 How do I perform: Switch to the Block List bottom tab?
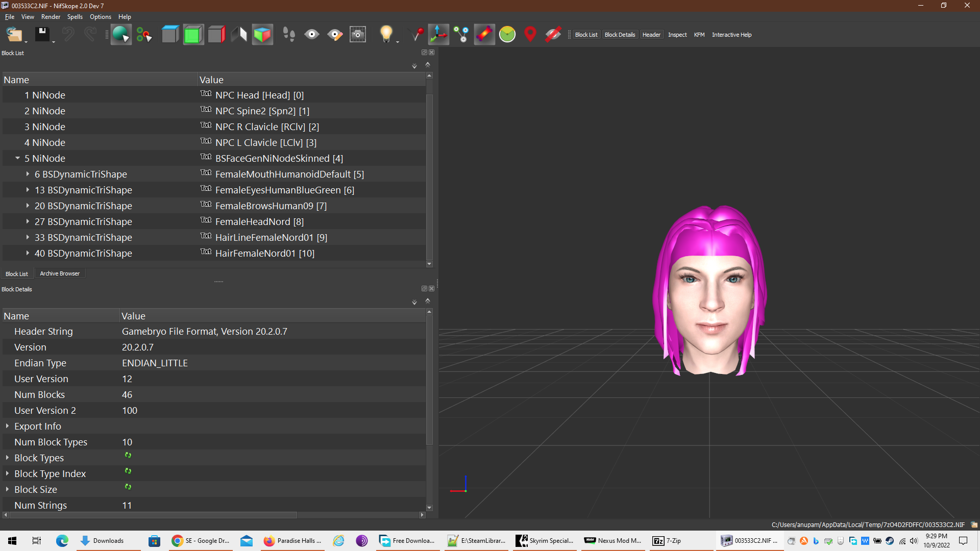coord(17,273)
